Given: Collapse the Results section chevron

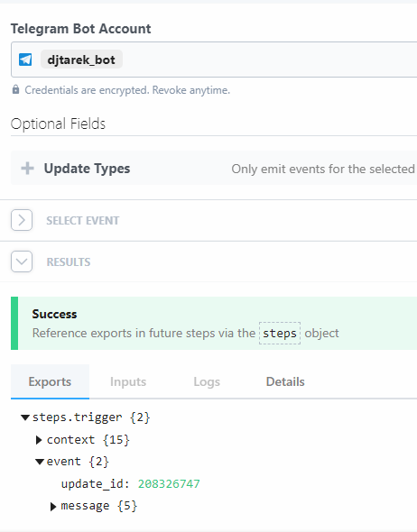Looking at the screenshot, I should 22,261.
